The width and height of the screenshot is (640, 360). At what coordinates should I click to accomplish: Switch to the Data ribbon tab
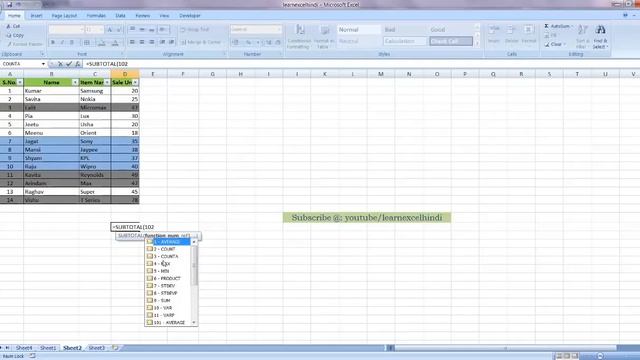tap(120, 16)
